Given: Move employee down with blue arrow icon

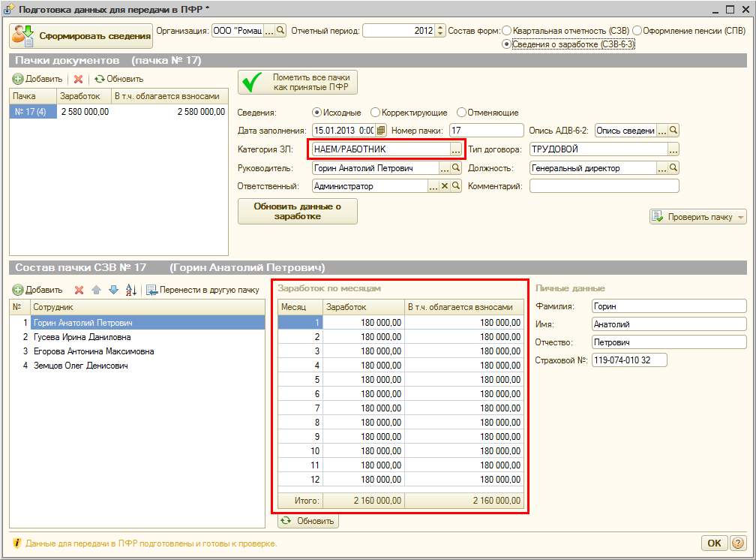Looking at the screenshot, I should 113,290.
